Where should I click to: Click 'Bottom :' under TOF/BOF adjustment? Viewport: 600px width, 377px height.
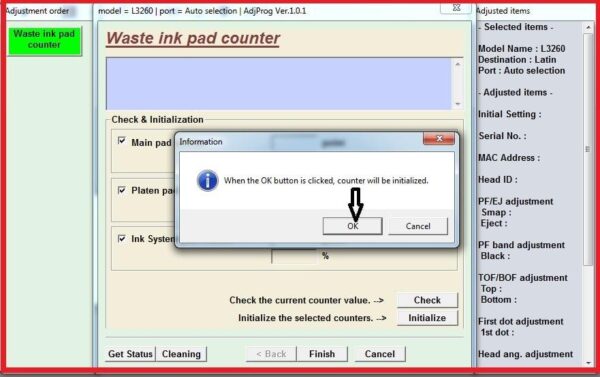click(x=499, y=299)
